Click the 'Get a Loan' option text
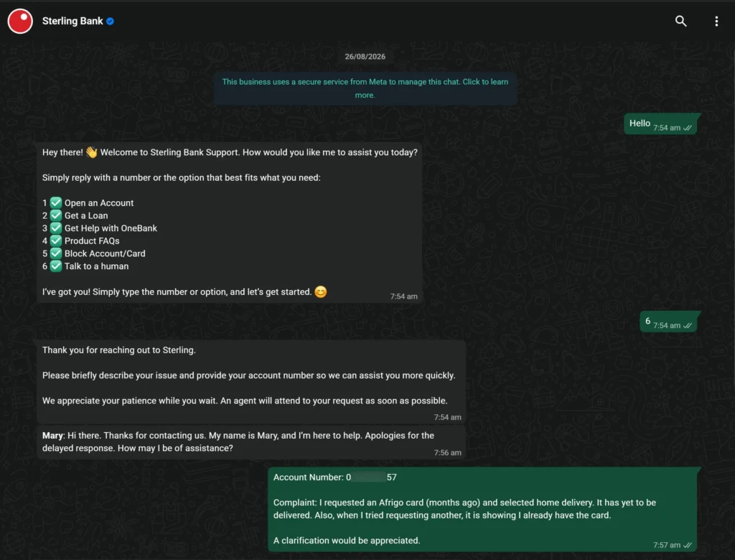The height and width of the screenshot is (560, 735). click(86, 216)
